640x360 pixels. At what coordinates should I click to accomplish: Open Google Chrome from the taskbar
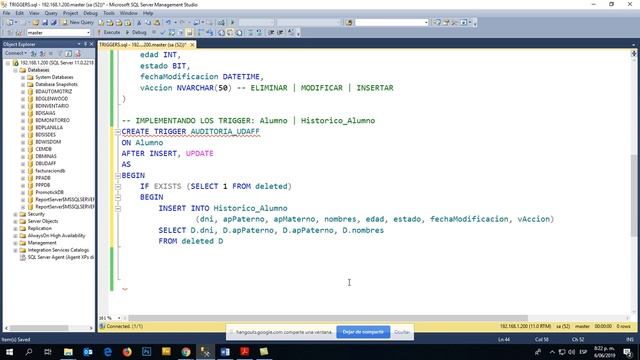click(x=186, y=351)
